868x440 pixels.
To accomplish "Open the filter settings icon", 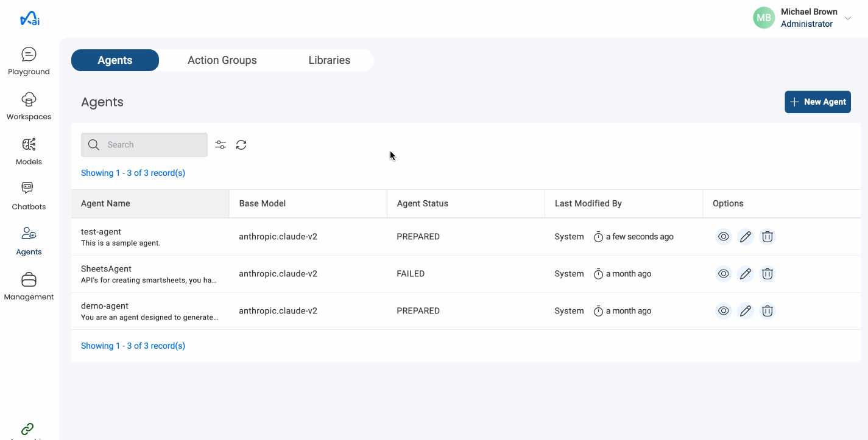I will tap(221, 145).
